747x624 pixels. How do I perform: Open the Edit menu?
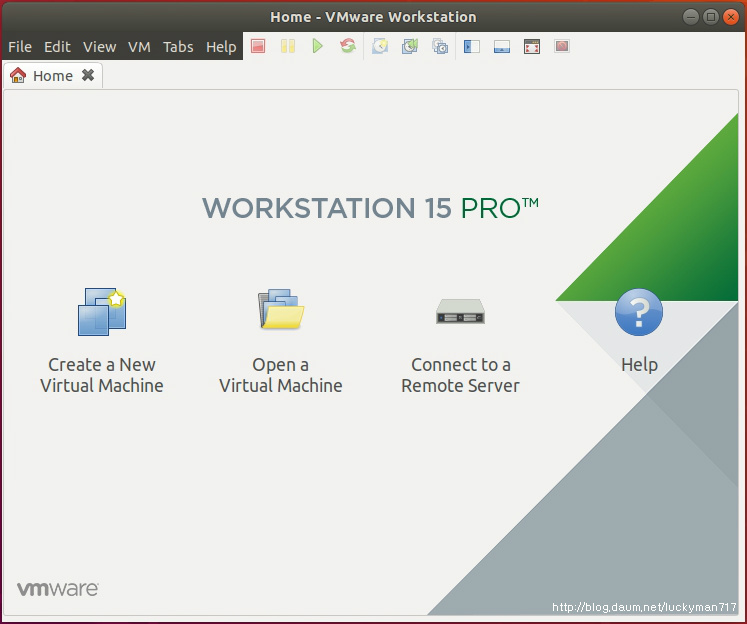tap(57, 47)
